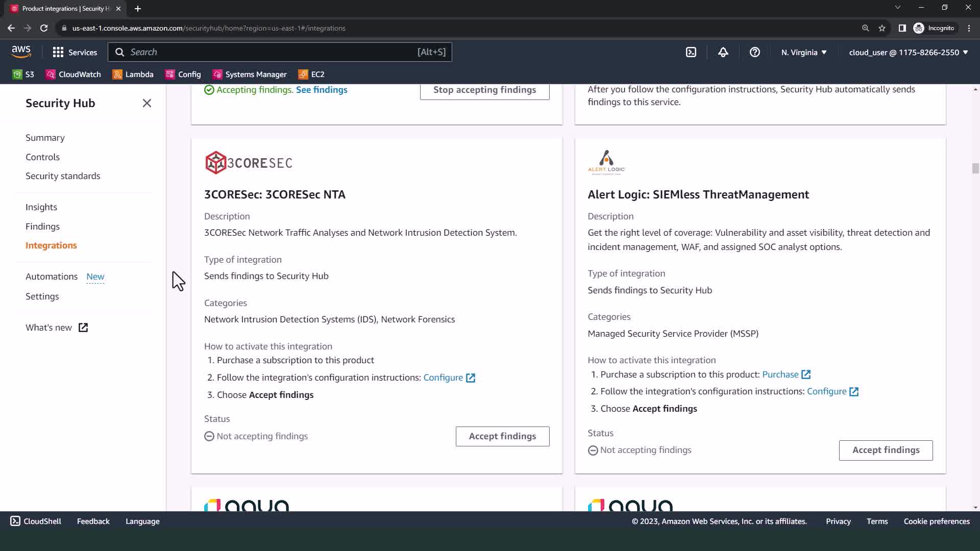This screenshot has height=551, width=980.
Task: Open the S3 bookmark shortcut
Action: click(23, 74)
